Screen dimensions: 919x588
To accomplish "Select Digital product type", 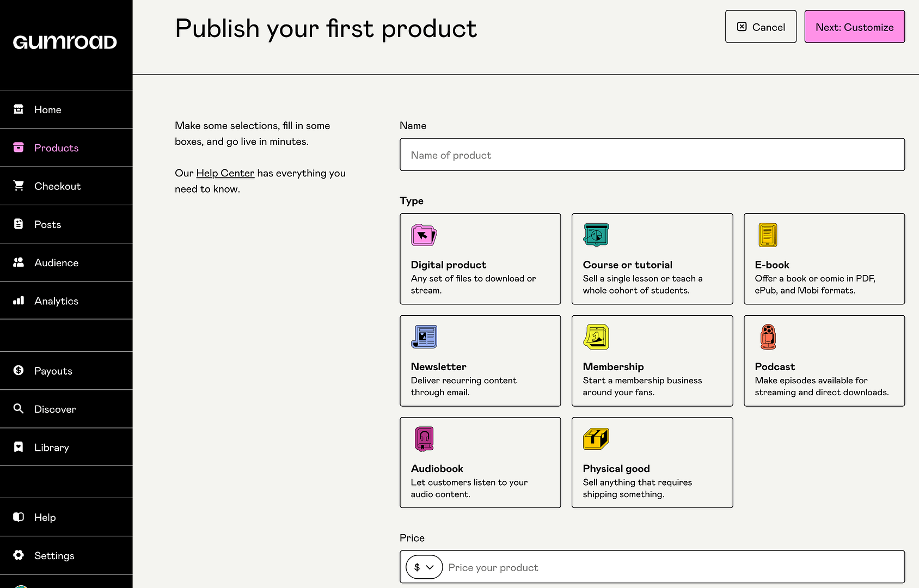I will pos(480,259).
